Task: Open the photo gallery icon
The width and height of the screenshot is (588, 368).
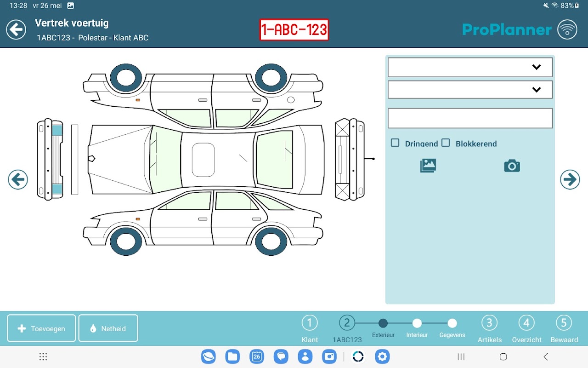Action: point(428,166)
